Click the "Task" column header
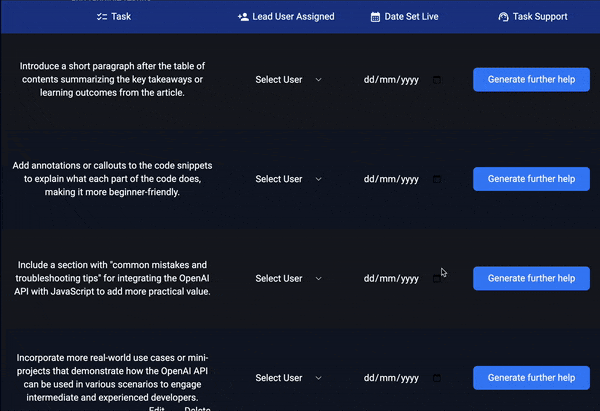Image resolution: width=600 pixels, height=411 pixels. (114, 17)
